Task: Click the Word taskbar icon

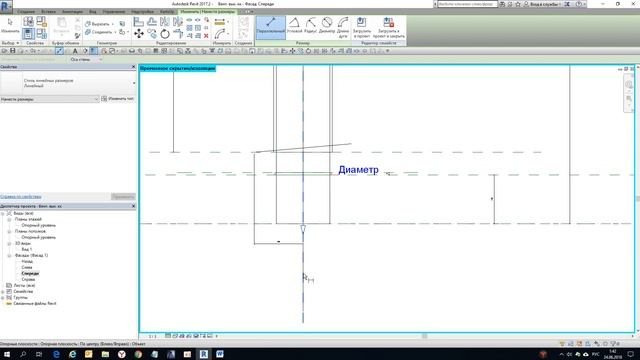Action: pos(220,354)
